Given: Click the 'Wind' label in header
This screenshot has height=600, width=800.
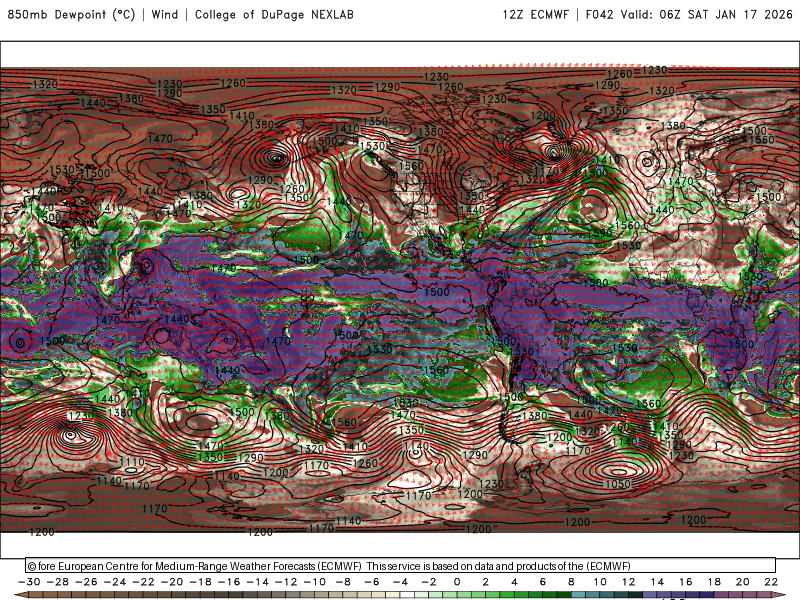Looking at the screenshot, I should [x=165, y=15].
